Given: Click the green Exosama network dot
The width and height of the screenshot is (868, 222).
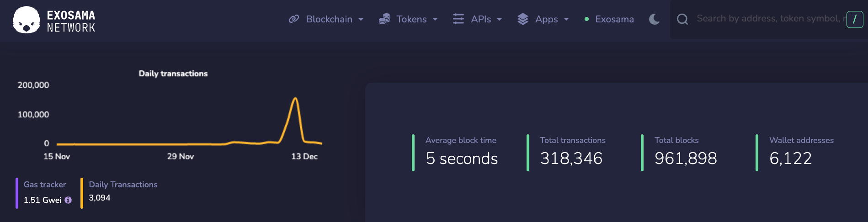Looking at the screenshot, I should coord(586,19).
